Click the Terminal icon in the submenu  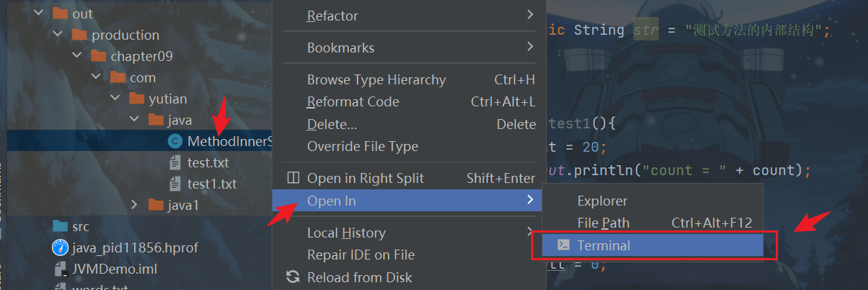click(563, 245)
